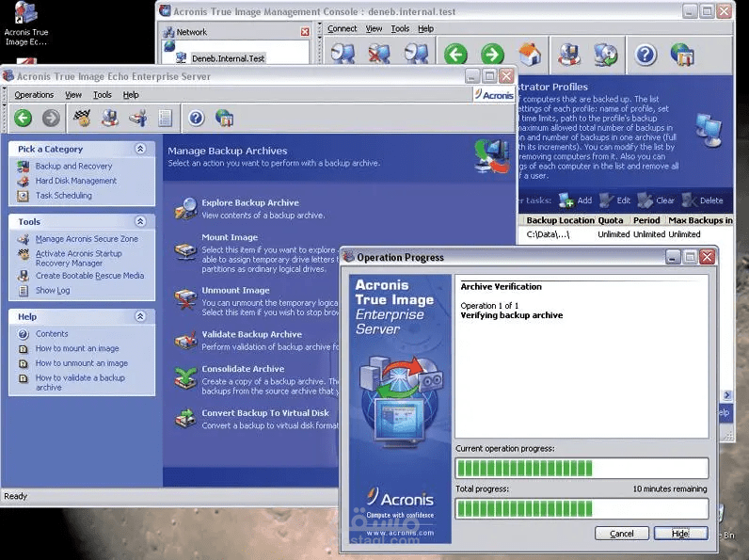Click Delete profile task in Console

pos(703,200)
